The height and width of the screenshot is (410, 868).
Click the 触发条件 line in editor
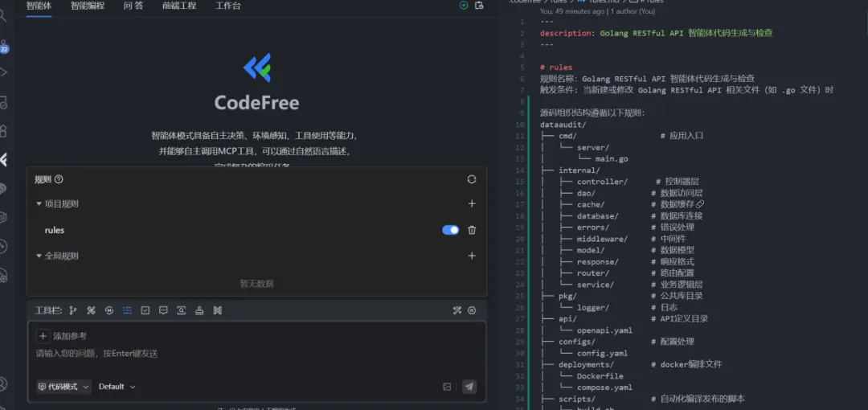click(687, 90)
